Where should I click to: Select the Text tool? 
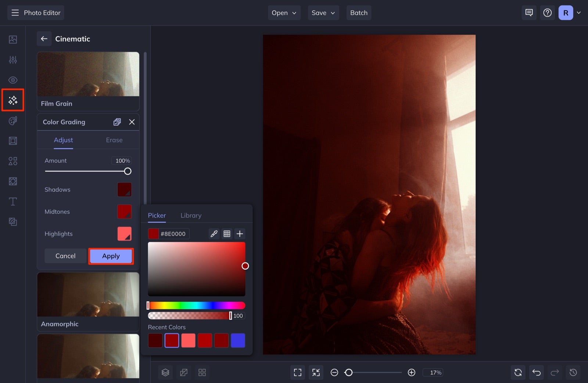tap(12, 201)
